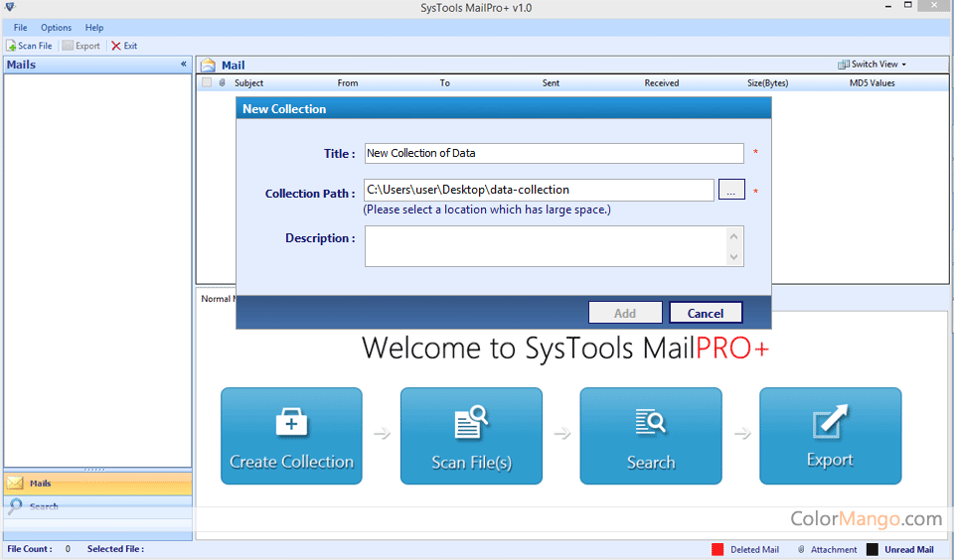Open the Options menu
This screenshot has height=560, width=954.
(x=56, y=28)
